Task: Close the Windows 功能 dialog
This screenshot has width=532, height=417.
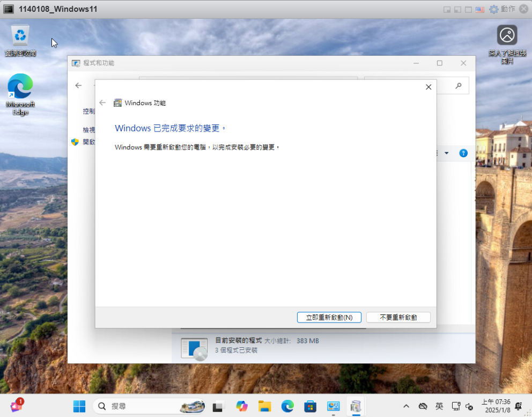Action: [x=428, y=87]
